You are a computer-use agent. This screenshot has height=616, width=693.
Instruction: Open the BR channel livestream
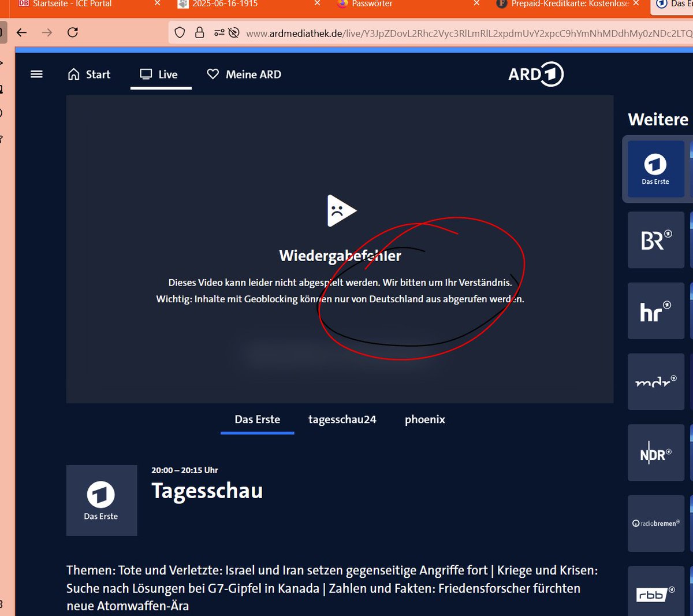click(655, 240)
